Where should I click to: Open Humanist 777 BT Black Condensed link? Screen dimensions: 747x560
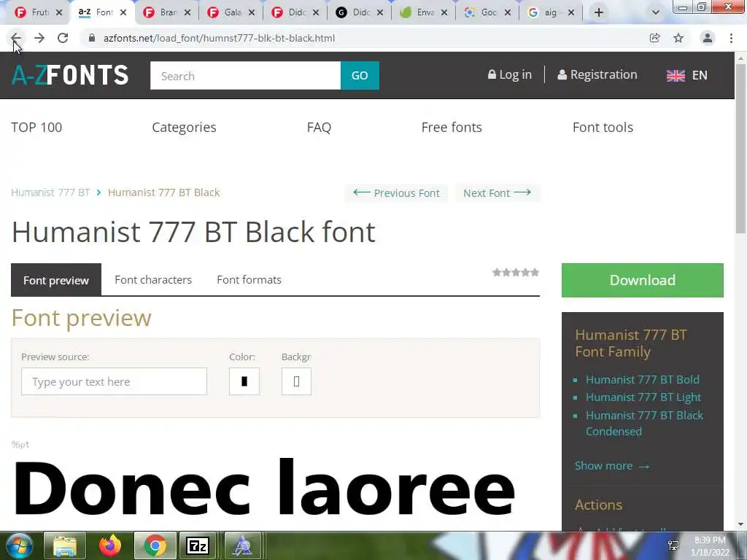click(x=644, y=424)
